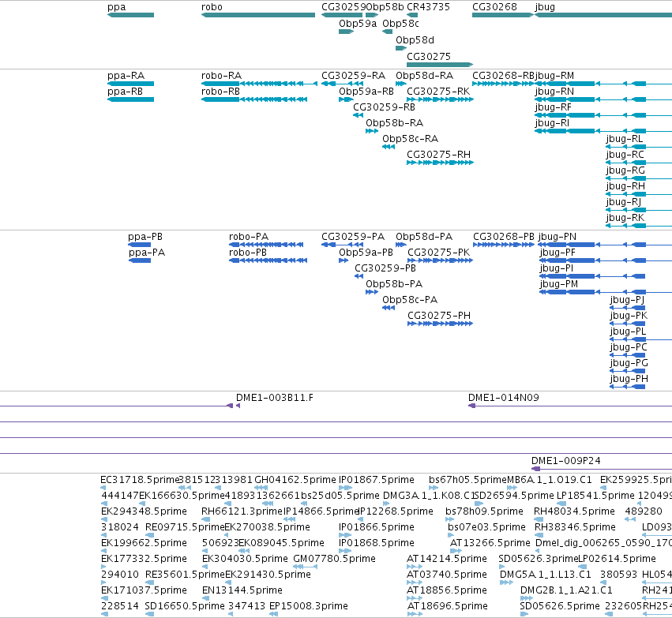The height and width of the screenshot is (618, 672).
Task: Click protein Obp58b-PA
Action: (372, 292)
